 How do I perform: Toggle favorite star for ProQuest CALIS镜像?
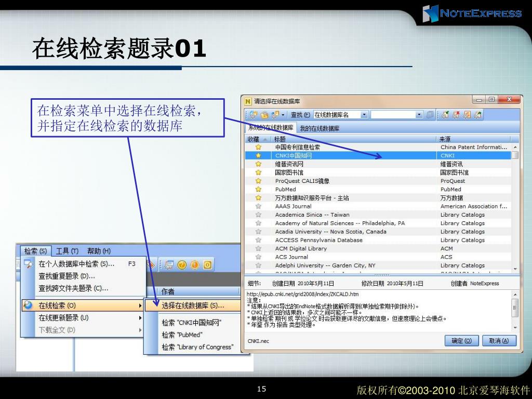259,181
